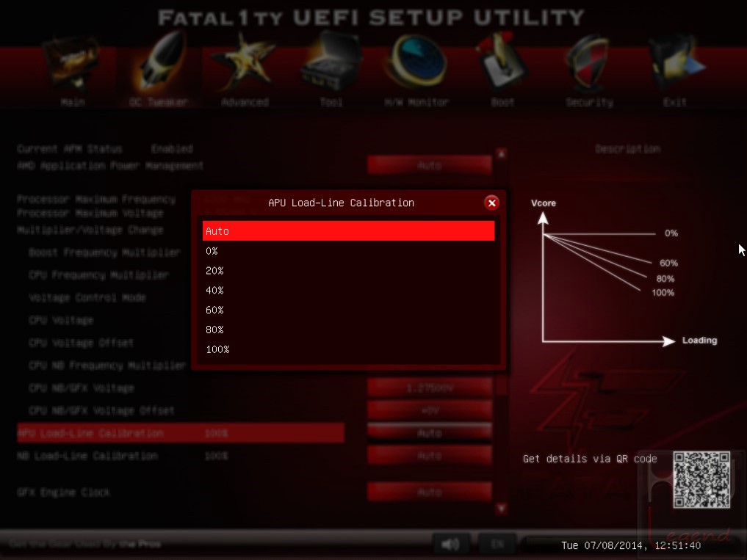This screenshot has width=747, height=560.
Task: Open the Main tab icon
Action: point(73,65)
